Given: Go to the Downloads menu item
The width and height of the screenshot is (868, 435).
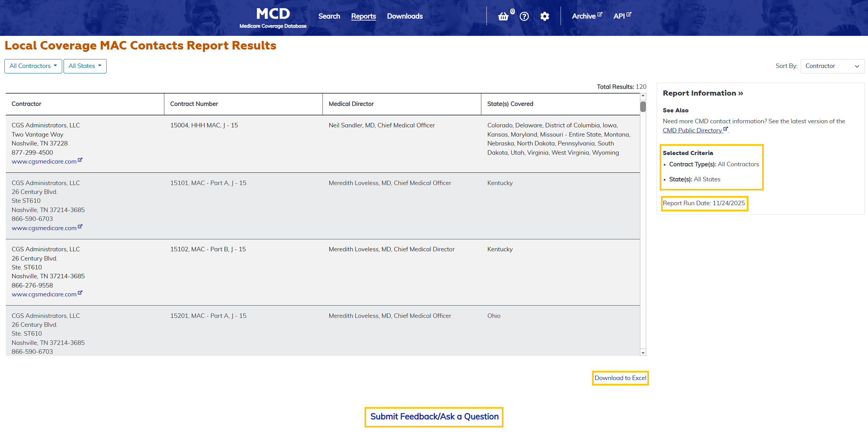Looking at the screenshot, I should tap(405, 16).
